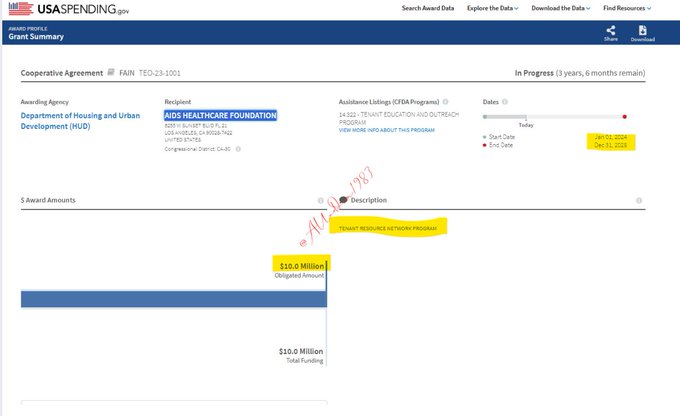Click View More Info About This Program
The width and height of the screenshot is (680, 416).
click(x=387, y=130)
